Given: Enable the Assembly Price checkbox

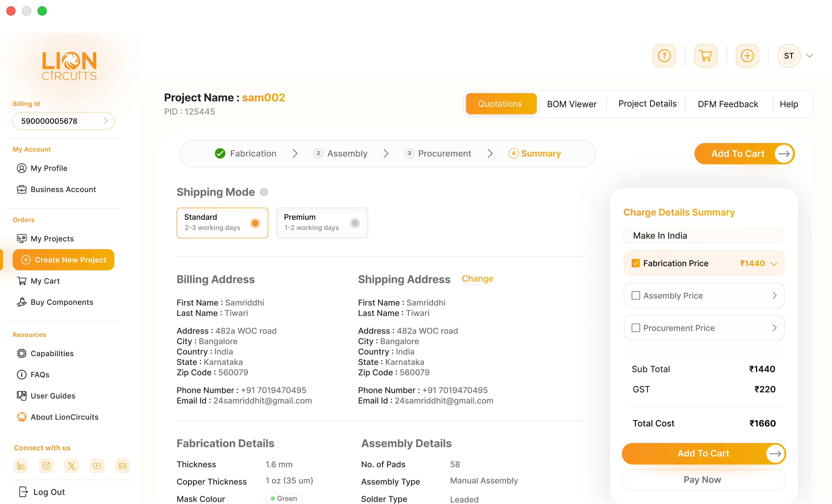Looking at the screenshot, I should 636,295.
